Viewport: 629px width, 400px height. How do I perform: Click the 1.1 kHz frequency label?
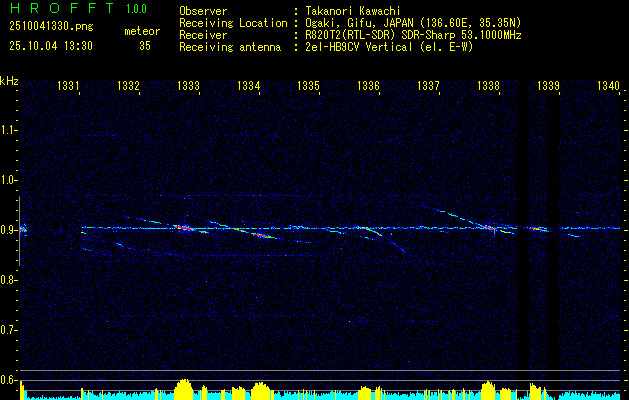coord(8,130)
